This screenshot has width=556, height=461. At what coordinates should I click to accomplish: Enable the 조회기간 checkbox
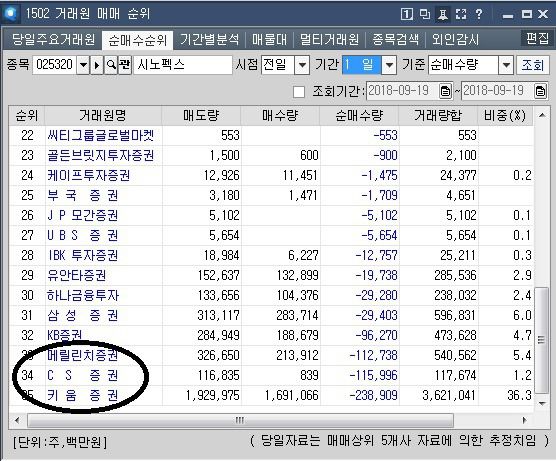pos(299,92)
